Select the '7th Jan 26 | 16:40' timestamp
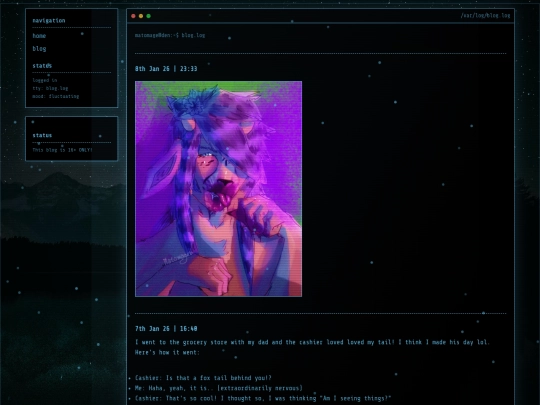 click(166, 329)
